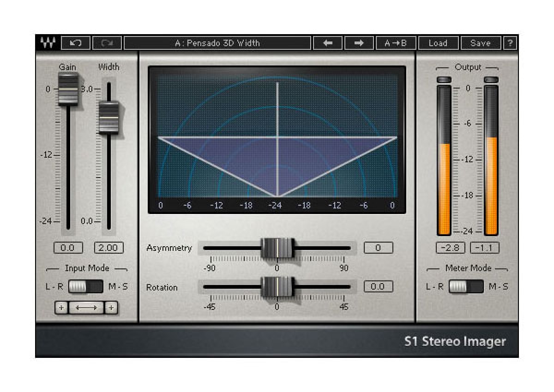Click the Rotation label

[x=162, y=287]
